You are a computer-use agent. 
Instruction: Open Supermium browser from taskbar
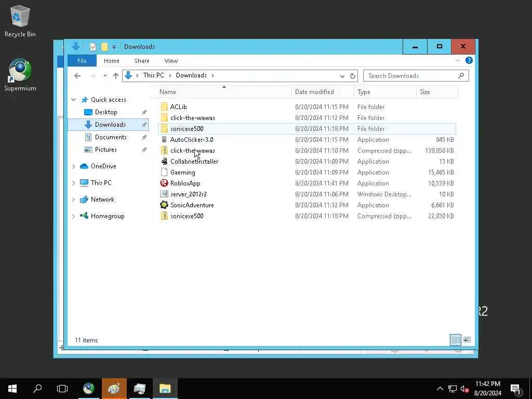tap(89, 389)
